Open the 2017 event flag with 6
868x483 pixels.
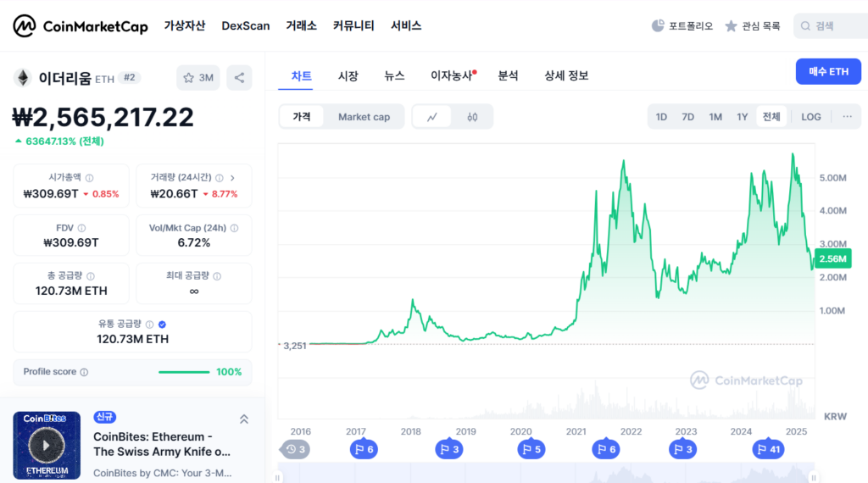[364, 449]
